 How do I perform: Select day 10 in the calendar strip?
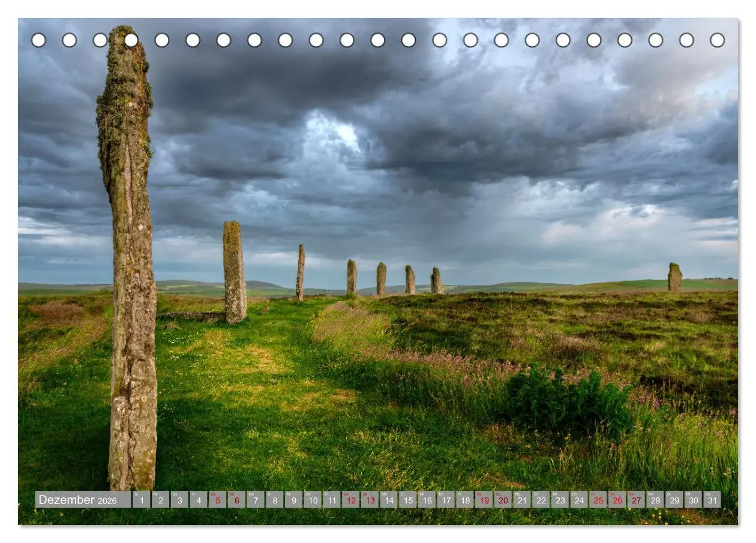[313, 500]
